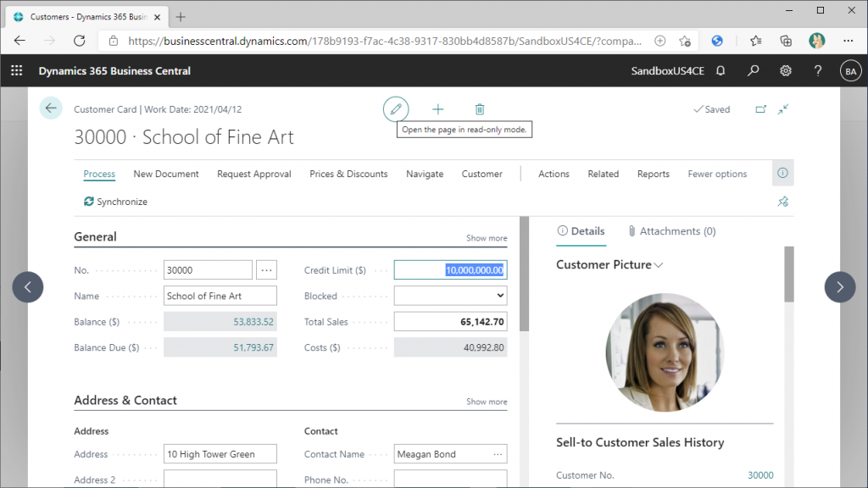868x488 pixels.
Task: Toggle the edit pencil read-only mode
Action: 396,109
